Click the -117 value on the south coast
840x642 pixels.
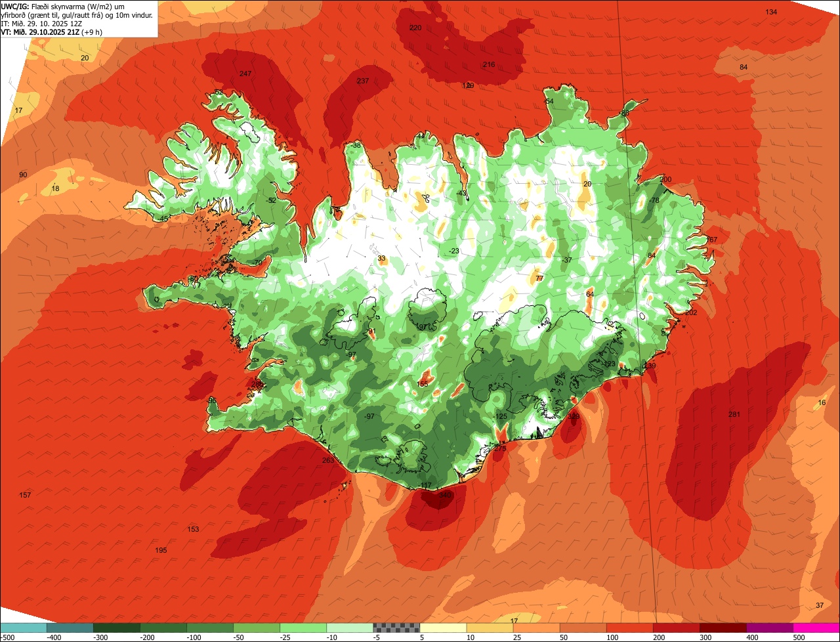pyautogui.click(x=425, y=486)
